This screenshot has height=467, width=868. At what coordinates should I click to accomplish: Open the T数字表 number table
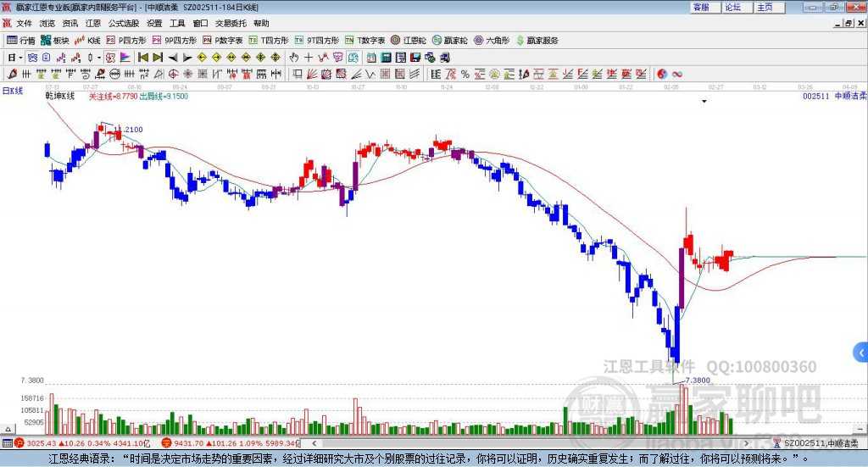click(x=365, y=40)
